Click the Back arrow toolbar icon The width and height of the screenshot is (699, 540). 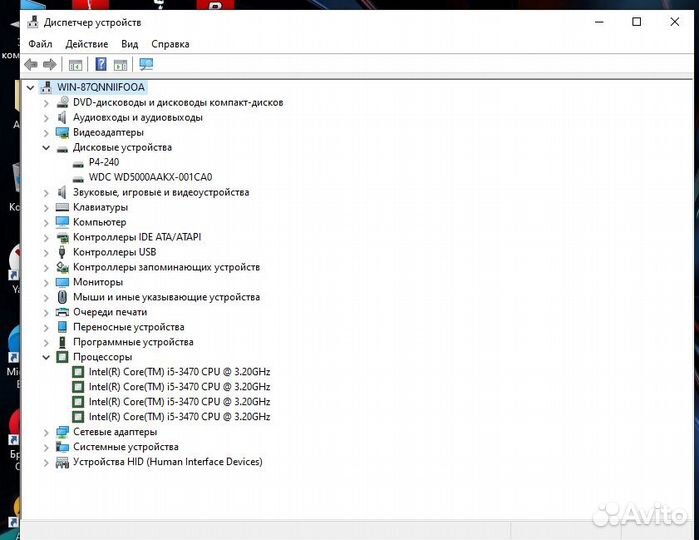point(31,65)
